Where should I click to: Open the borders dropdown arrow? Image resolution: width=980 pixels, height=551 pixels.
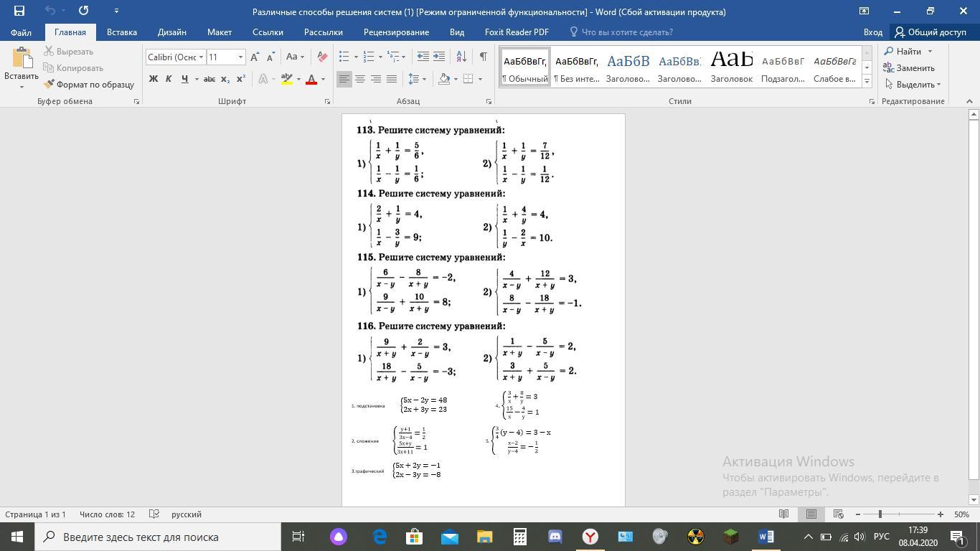pyautogui.click(x=479, y=79)
